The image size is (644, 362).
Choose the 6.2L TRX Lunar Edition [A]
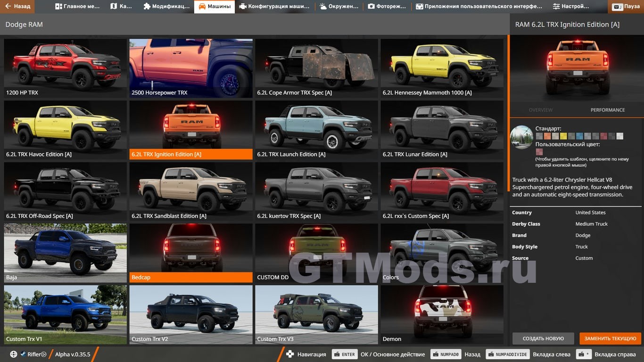pos(442,130)
